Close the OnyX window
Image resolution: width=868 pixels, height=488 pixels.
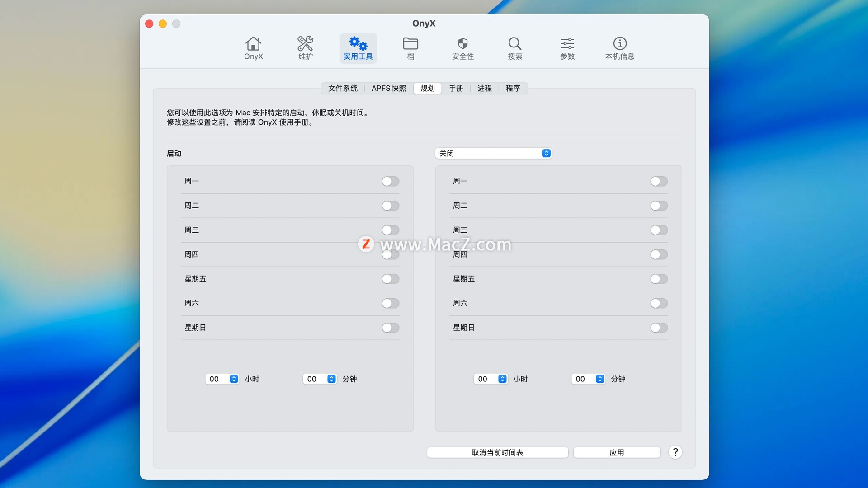coord(149,23)
